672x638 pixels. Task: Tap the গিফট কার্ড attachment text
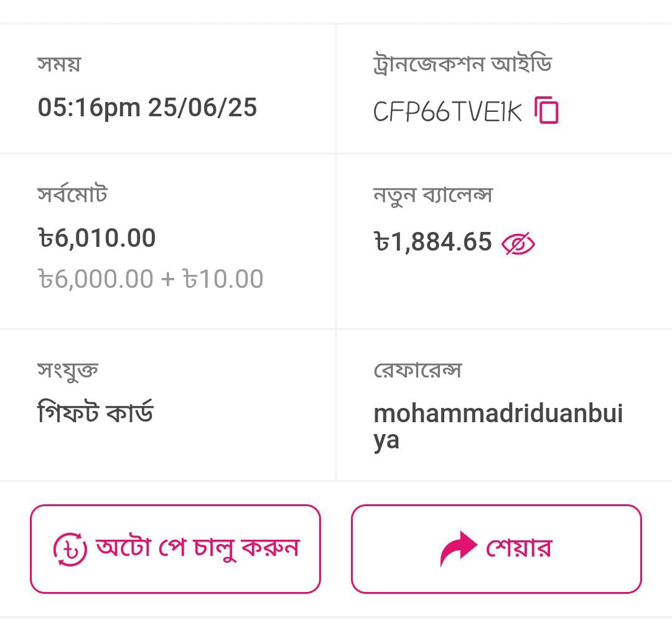[96, 412]
